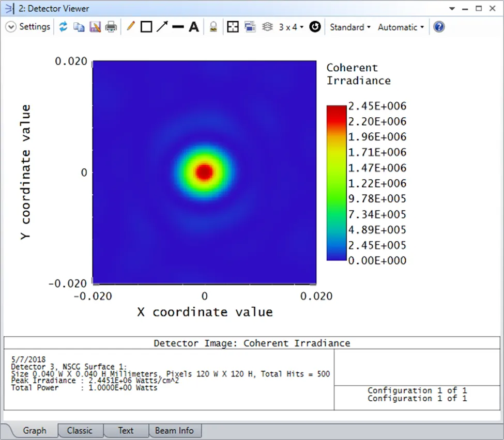
Task: Click the Copy window icon
Action: [x=79, y=27]
